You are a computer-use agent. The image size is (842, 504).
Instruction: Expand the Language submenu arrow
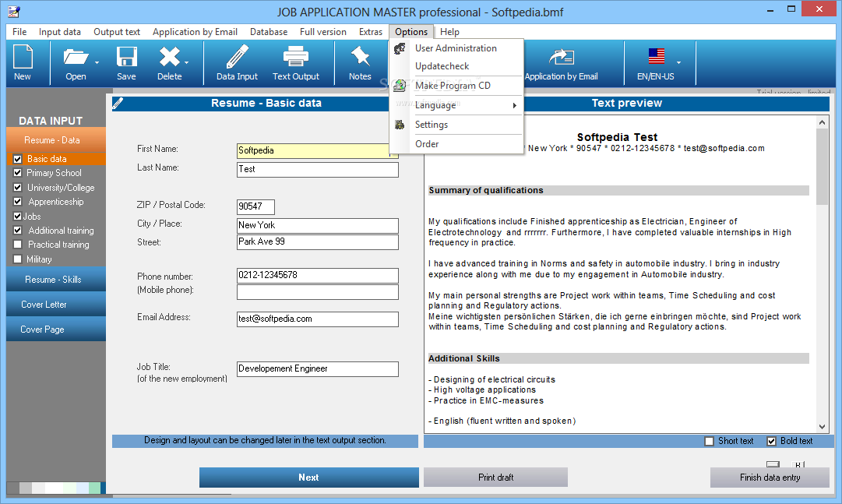coord(514,105)
